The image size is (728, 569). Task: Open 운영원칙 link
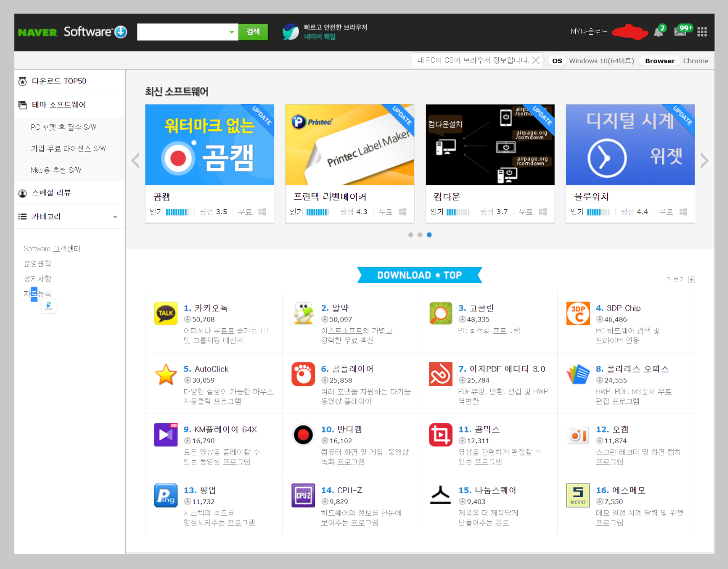coord(37,264)
